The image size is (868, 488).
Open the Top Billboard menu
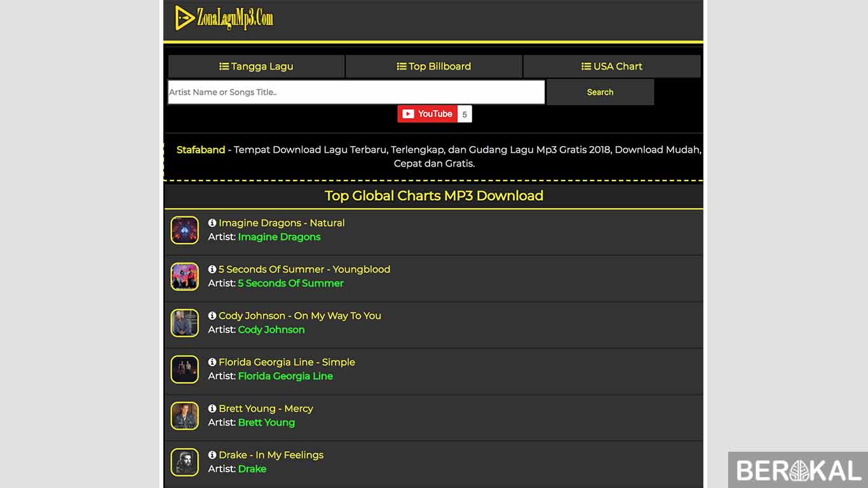coord(434,66)
